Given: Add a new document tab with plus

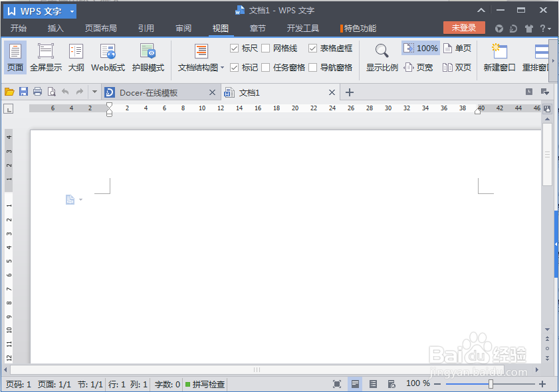Looking at the screenshot, I should pos(350,92).
